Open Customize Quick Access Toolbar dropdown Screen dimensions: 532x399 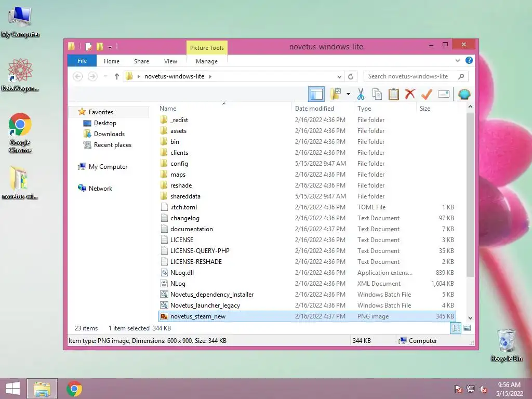point(110,47)
